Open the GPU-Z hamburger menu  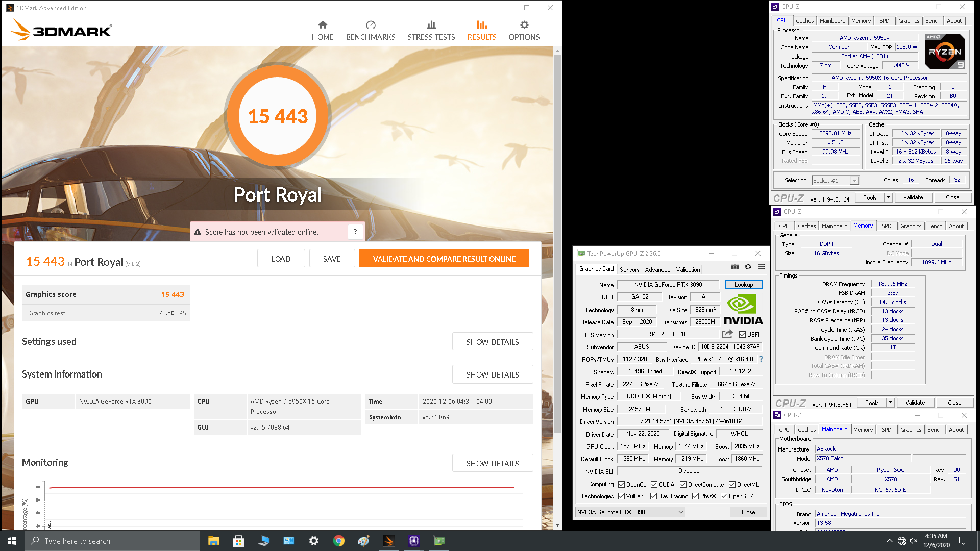point(761,267)
